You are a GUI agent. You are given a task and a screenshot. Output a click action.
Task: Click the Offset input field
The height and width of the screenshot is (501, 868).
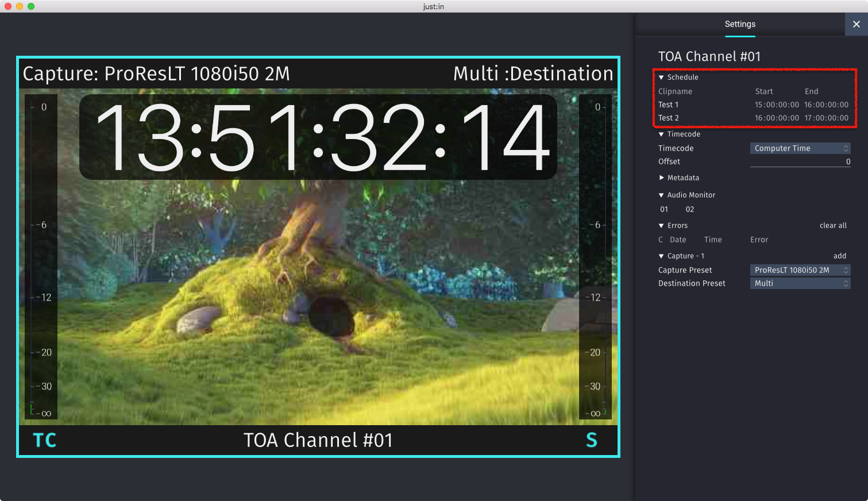pos(800,162)
